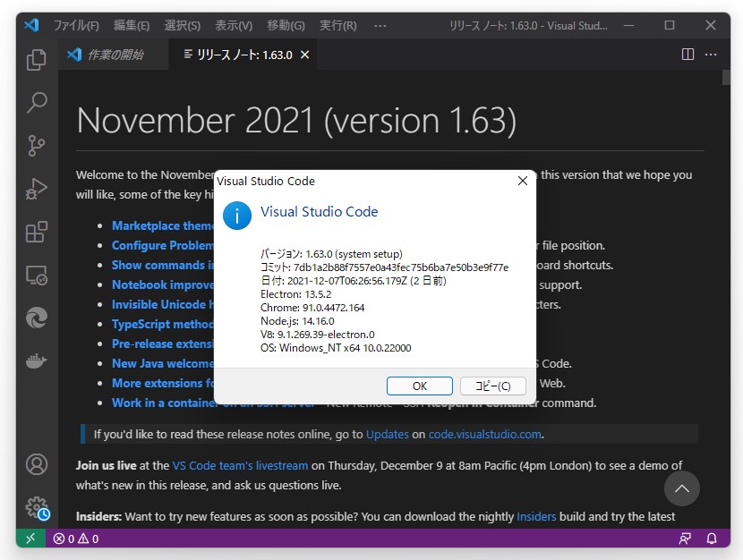Open the menu bar overflow menu
The height and width of the screenshot is (560, 743).
(x=380, y=25)
